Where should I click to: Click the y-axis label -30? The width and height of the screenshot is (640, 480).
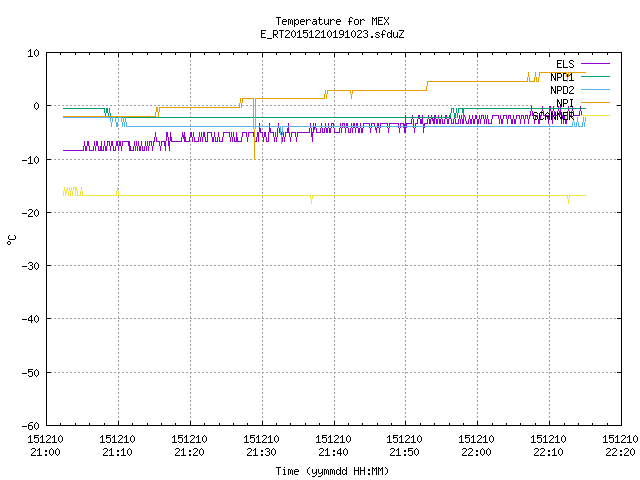pos(31,266)
